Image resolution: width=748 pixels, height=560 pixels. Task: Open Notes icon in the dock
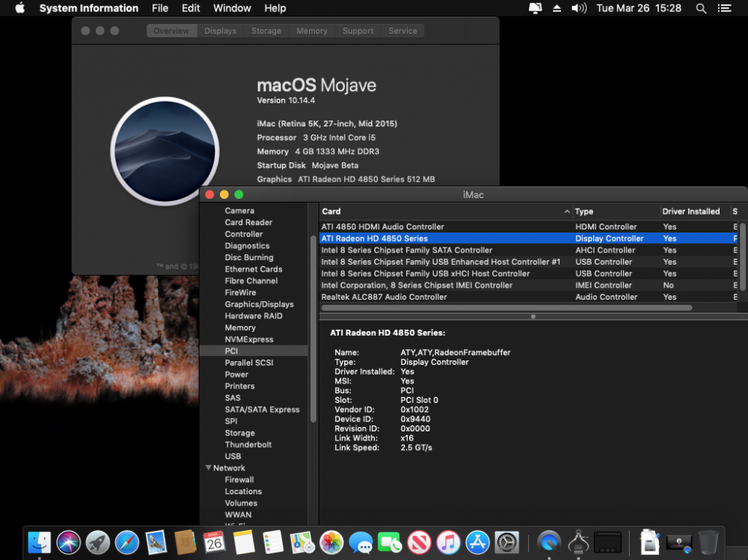pyautogui.click(x=244, y=543)
